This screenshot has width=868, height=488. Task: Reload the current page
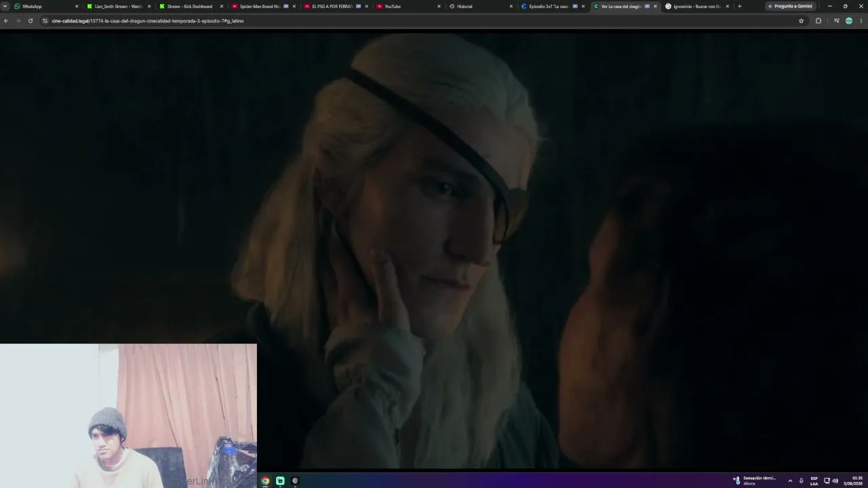pyautogui.click(x=31, y=21)
